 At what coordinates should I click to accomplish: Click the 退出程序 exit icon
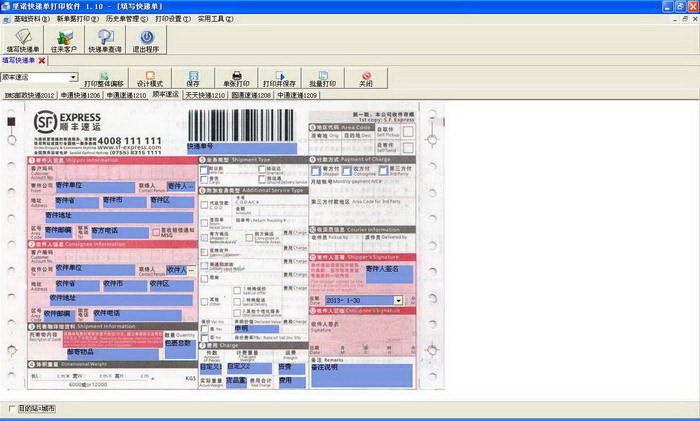click(147, 39)
